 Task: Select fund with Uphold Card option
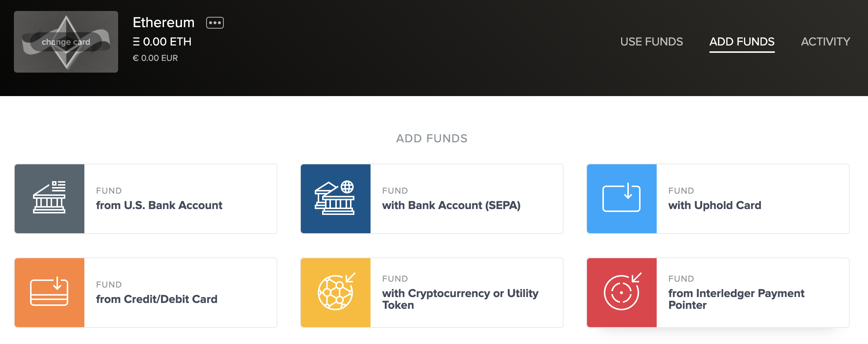714,205
